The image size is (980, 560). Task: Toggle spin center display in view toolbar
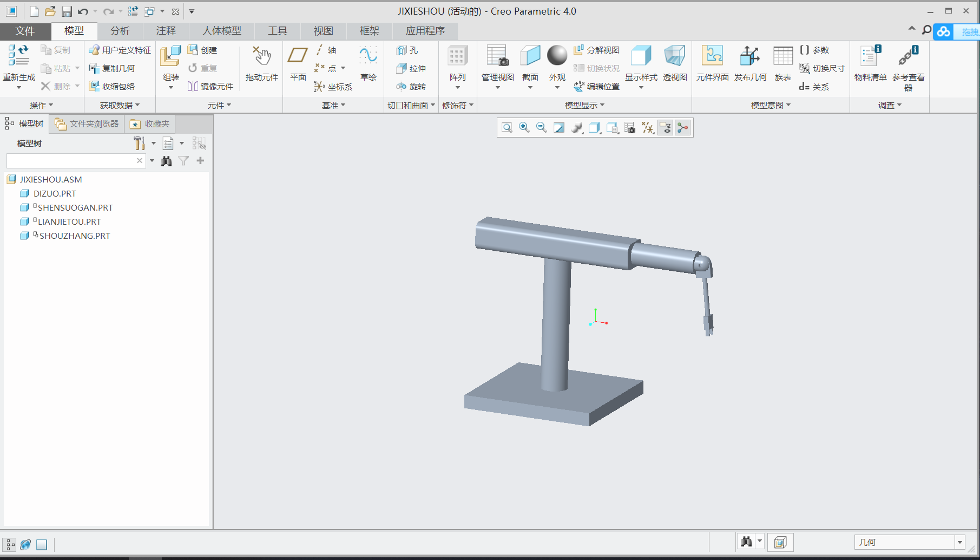tap(683, 128)
